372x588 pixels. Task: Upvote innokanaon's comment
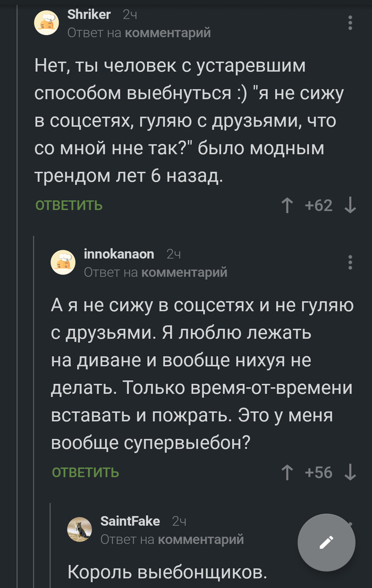coord(288,472)
